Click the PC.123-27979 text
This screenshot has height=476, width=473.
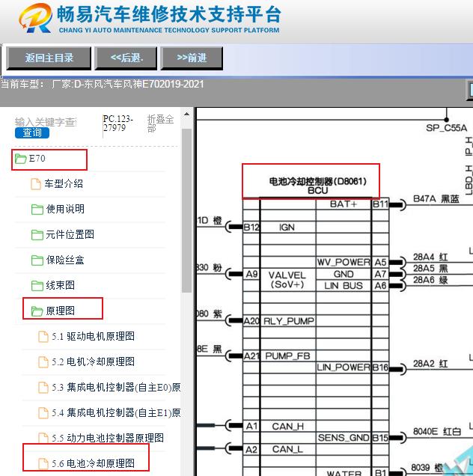[x=118, y=123]
